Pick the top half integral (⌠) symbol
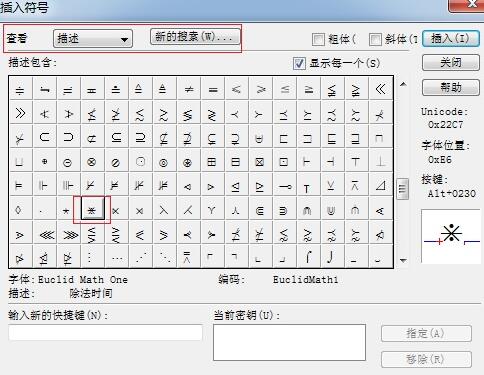 click(x=308, y=257)
